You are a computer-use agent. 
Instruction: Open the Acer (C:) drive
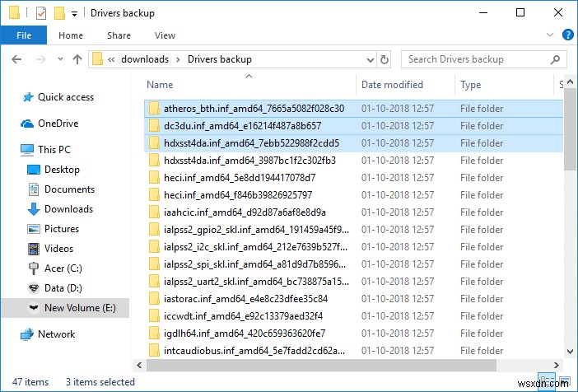(x=55, y=268)
